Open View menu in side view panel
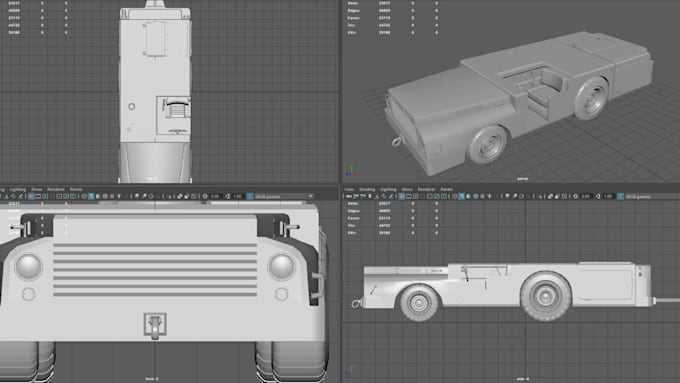The width and height of the screenshot is (680, 383). point(349,189)
